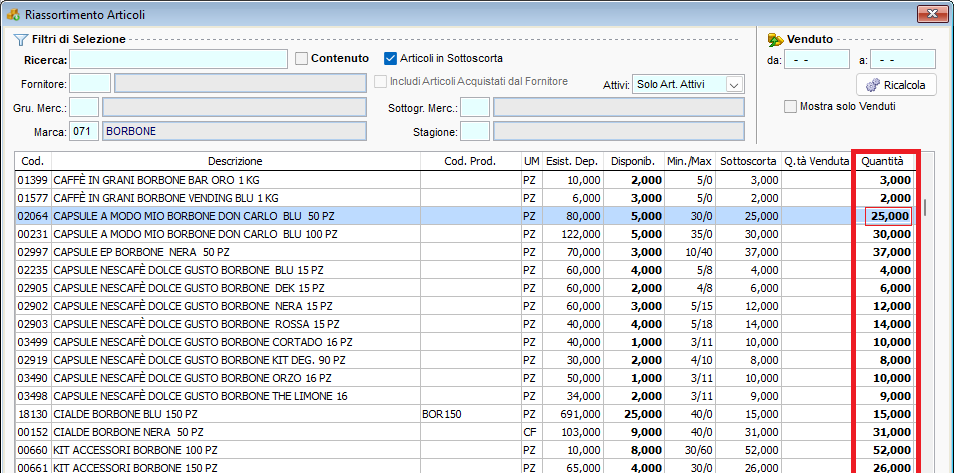The width and height of the screenshot is (954, 473).
Task: Select row CAFFÈ IN GRANI BORBONE VENDING BLU 1 KG
Action: click(465, 198)
